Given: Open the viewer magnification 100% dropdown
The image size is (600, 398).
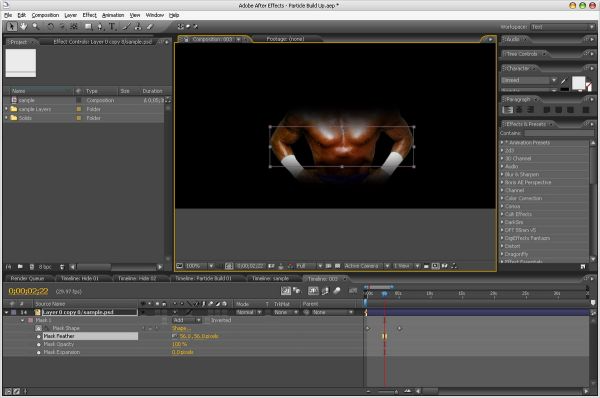Looking at the screenshot, I should [200, 266].
